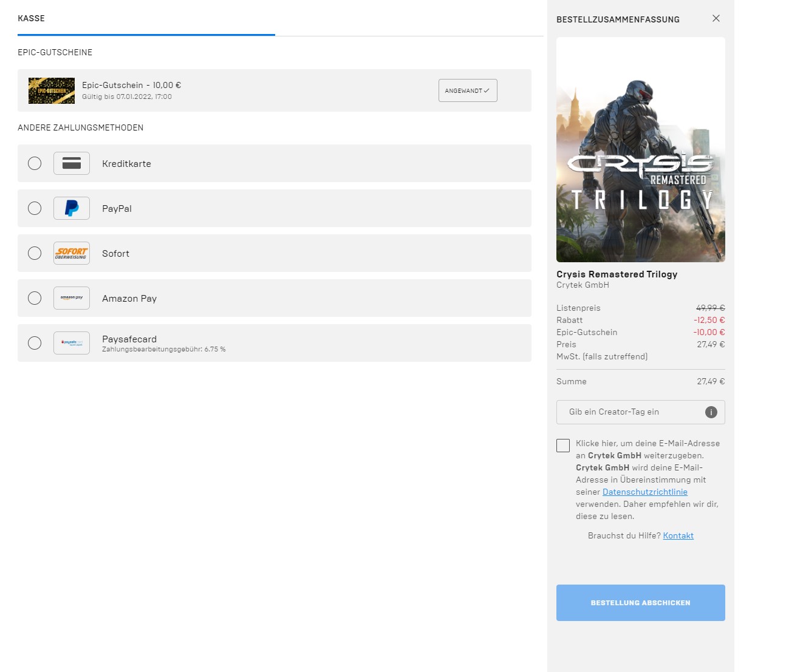Check the share email with Crytek checkbox
This screenshot has height=672, width=803.
coord(563,446)
